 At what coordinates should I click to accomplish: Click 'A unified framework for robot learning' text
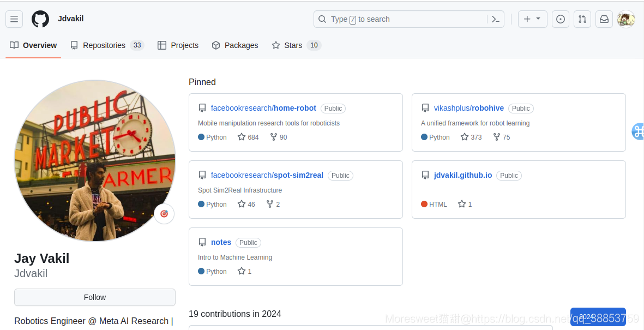tap(475, 123)
